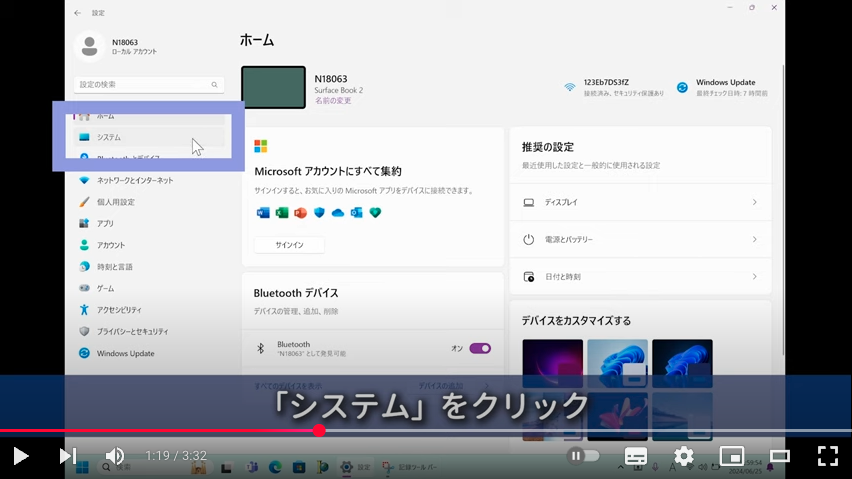Click the サインイン button
This screenshot has height=479, width=852.
[x=289, y=245]
